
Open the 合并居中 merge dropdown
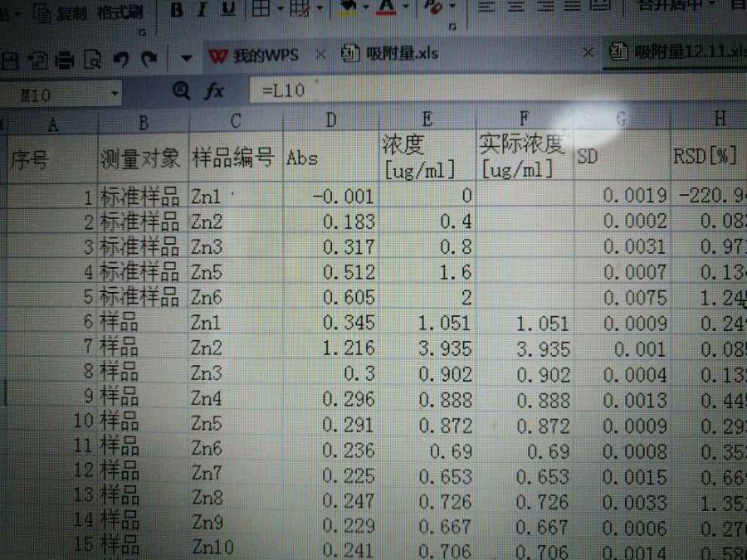[712, 4]
